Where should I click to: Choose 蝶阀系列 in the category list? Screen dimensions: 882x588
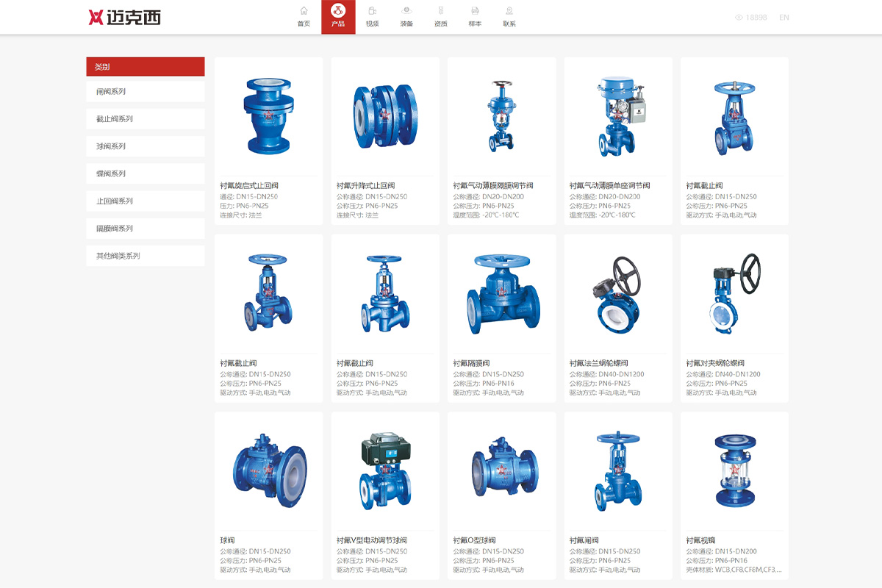tap(146, 173)
